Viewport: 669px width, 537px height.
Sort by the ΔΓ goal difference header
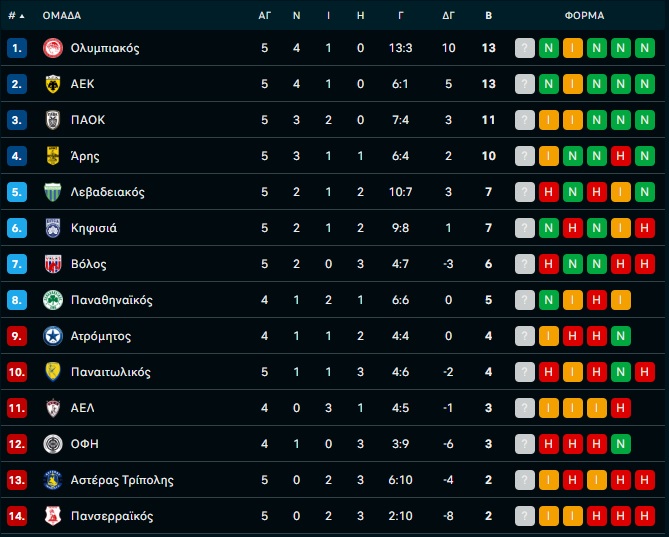(448, 16)
